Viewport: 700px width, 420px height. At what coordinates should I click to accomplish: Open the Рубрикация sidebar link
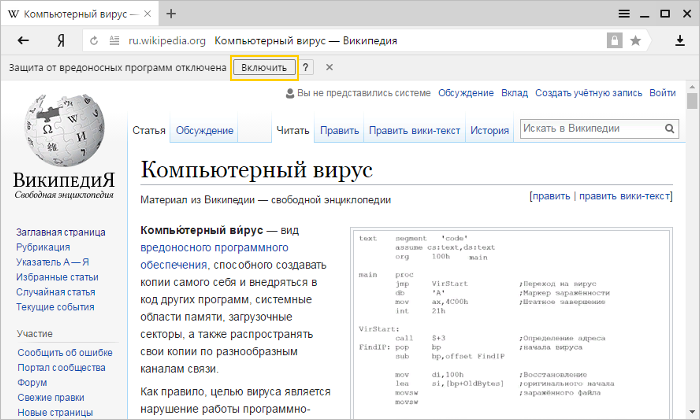43,247
